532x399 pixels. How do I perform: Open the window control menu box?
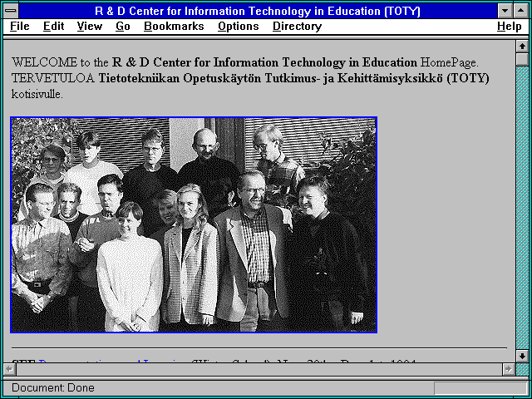11,11
